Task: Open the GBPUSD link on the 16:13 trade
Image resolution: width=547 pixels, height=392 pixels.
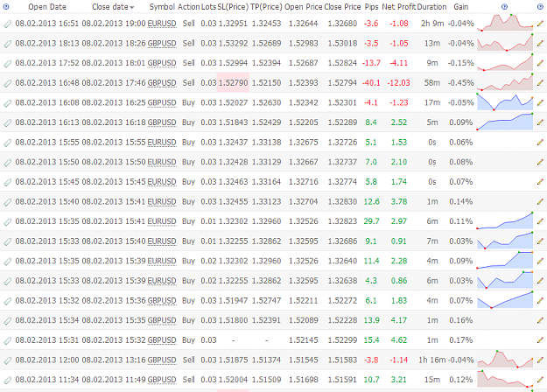Action: coord(162,122)
